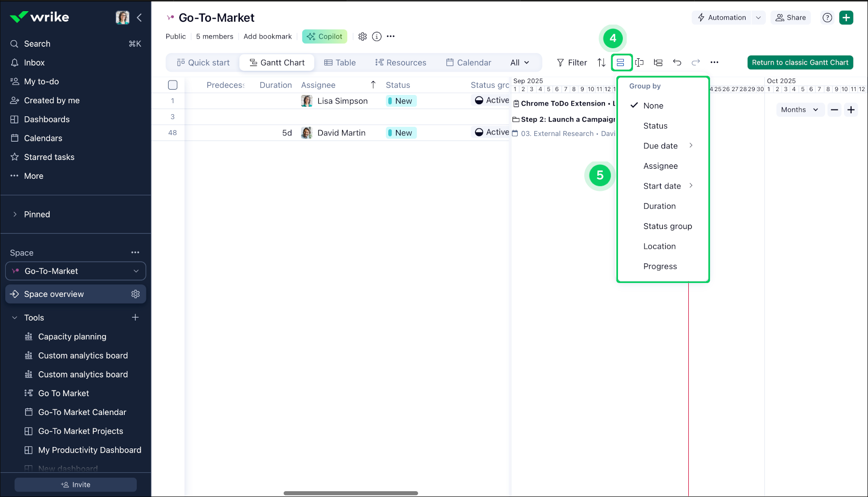The image size is (868, 497).
Task: Click the sort tasks icon
Action: [601, 62]
